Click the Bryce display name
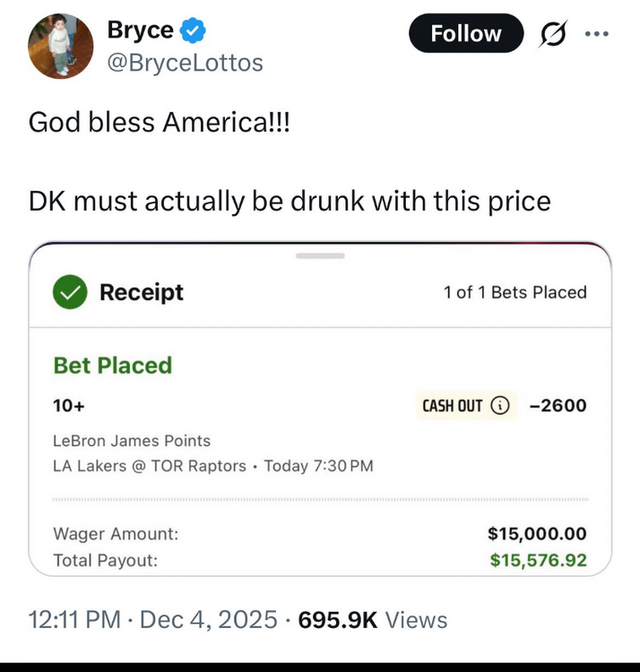Screen dimensions: 640x672 [x=140, y=30]
